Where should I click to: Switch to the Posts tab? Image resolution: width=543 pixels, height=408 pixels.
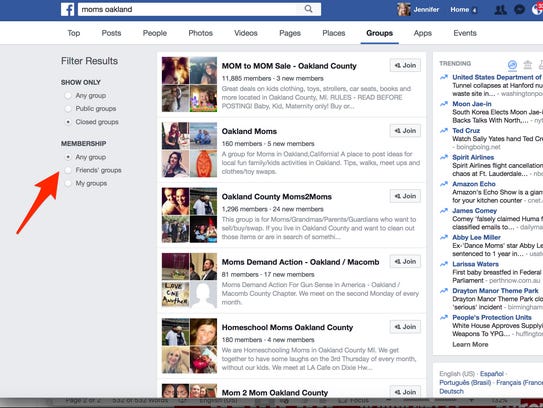(x=111, y=33)
